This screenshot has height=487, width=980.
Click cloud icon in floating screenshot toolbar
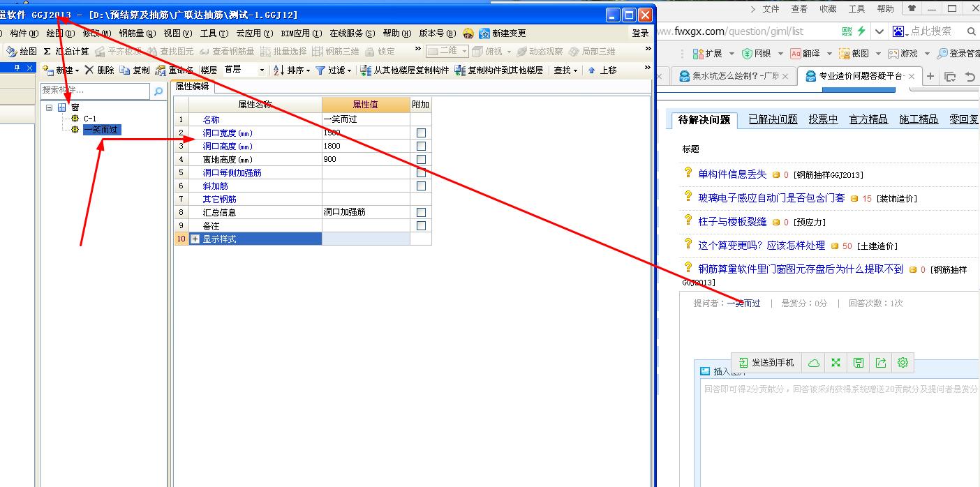tap(813, 363)
